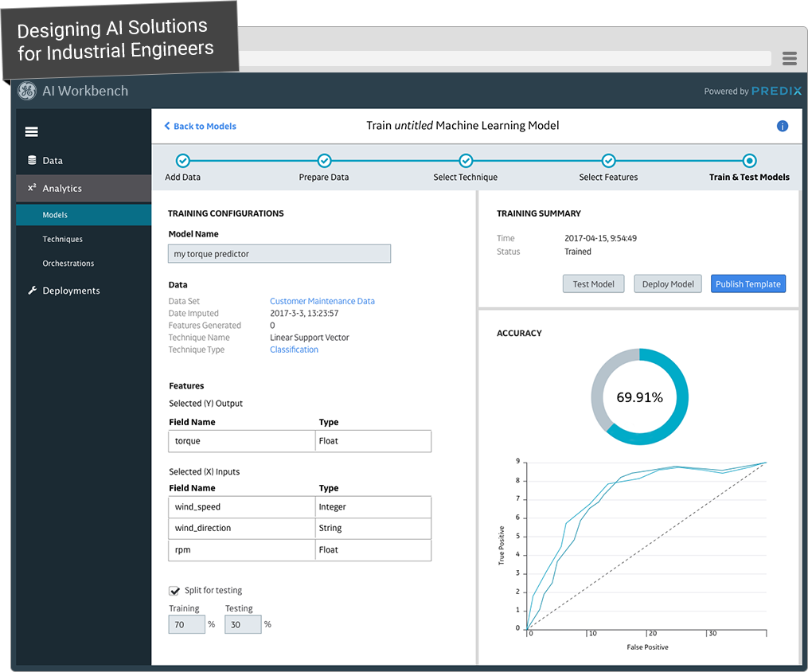Click the Training percentage field
The width and height of the screenshot is (808, 672).
[186, 624]
